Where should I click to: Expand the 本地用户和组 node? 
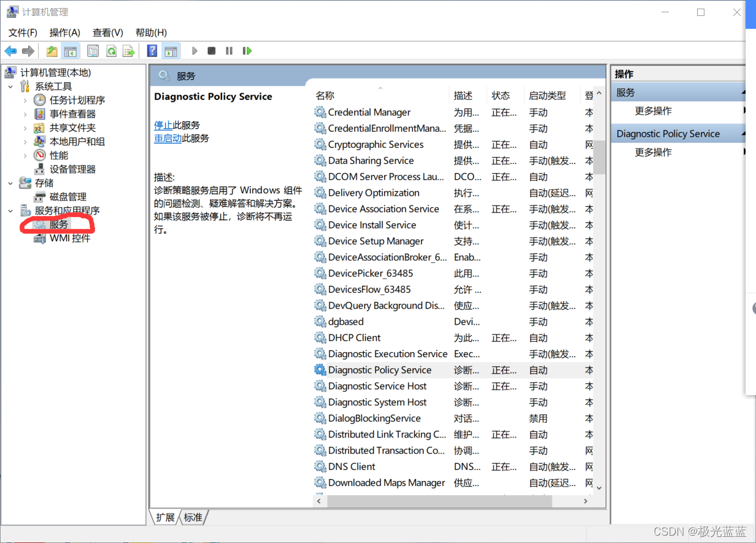pyautogui.click(x=25, y=142)
